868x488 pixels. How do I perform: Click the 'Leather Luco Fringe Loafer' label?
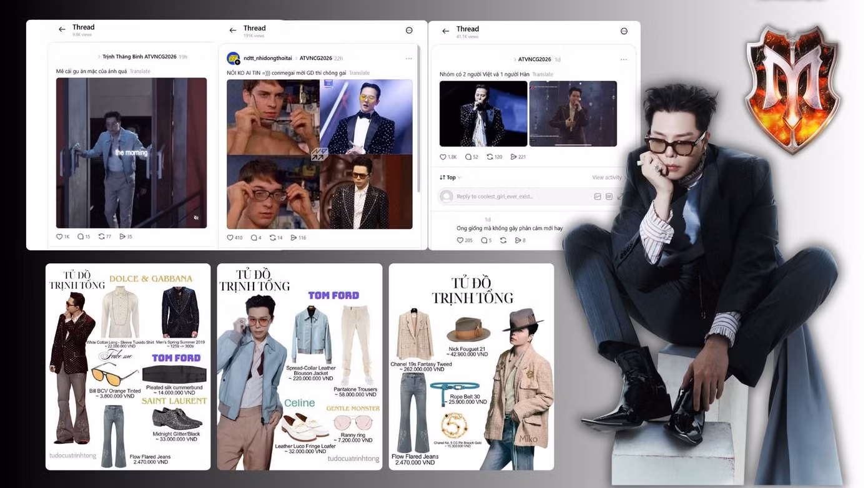coord(305,446)
